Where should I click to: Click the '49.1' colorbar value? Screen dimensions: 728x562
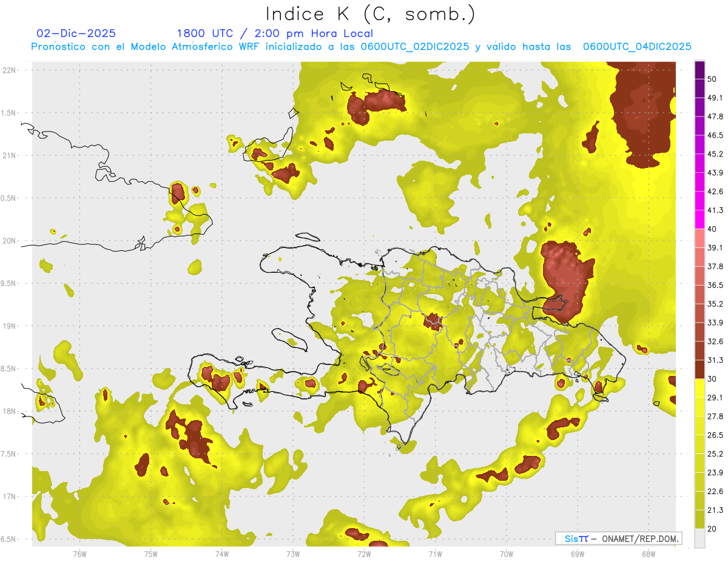pos(716,98)
